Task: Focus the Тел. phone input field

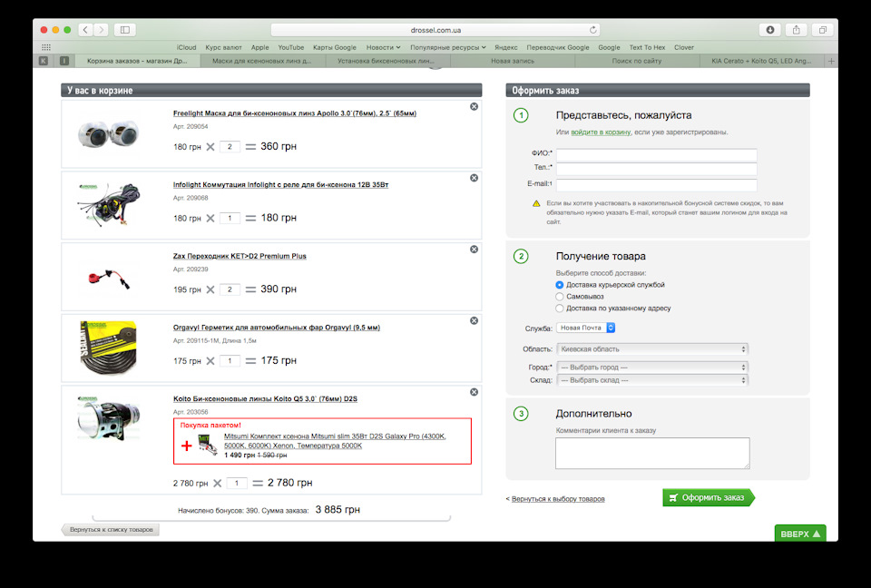Action: pos(657,169)
